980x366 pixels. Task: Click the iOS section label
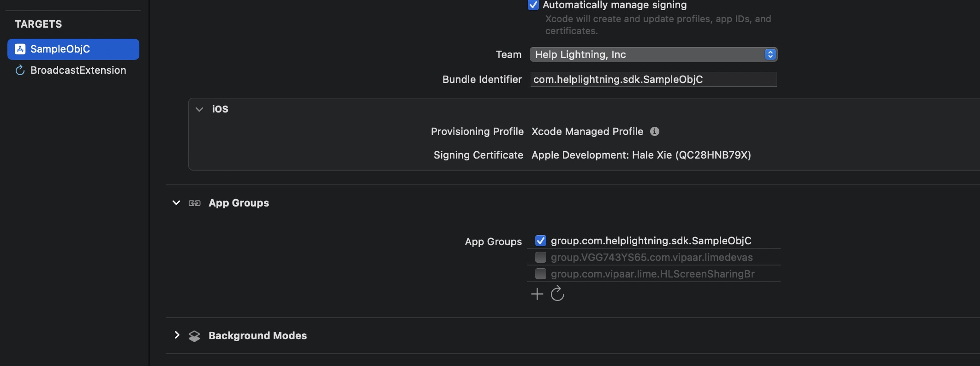(x=220, y=109)
